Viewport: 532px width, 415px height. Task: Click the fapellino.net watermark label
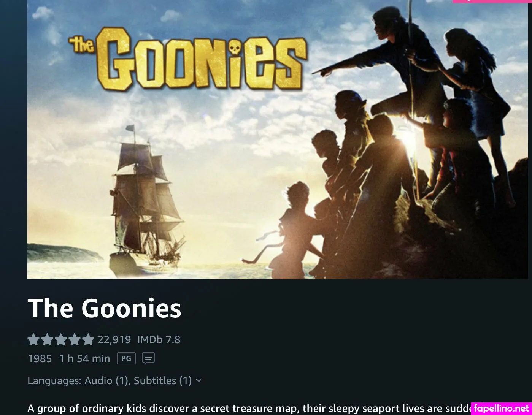(501, 409)
